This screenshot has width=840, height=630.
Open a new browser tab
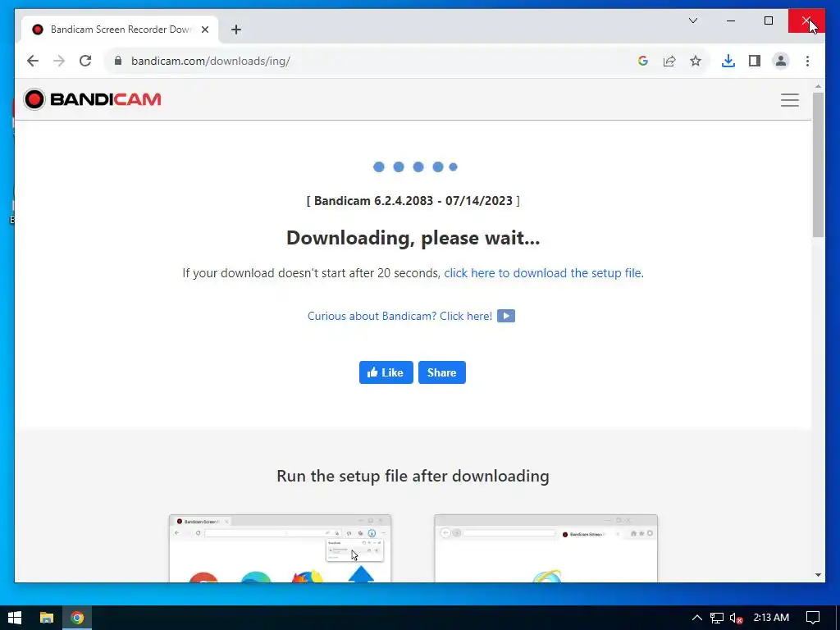pyautogui.click(x=236, y=30)
